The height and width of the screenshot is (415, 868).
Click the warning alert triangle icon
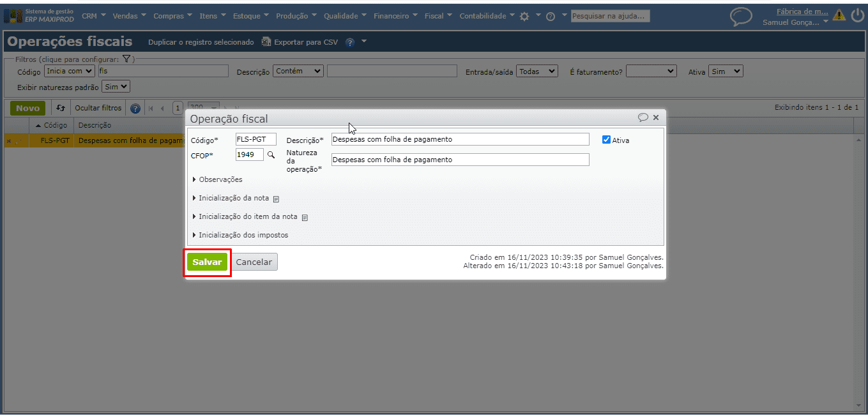click(839, 15)
